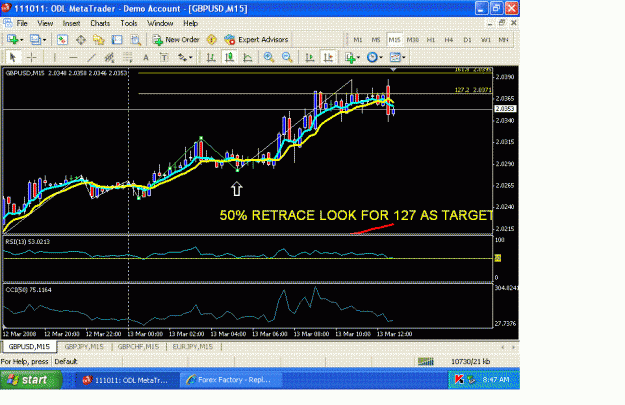This screenshot has height=405, width=625.
Task: Expand the Profiles dropdown arrow
Action: pyautogui.click(x=44, y=40)
